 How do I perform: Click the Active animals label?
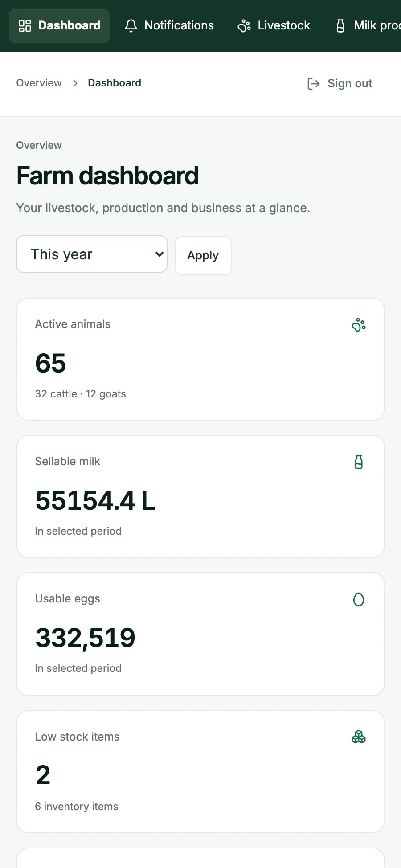tap(73, 324)
